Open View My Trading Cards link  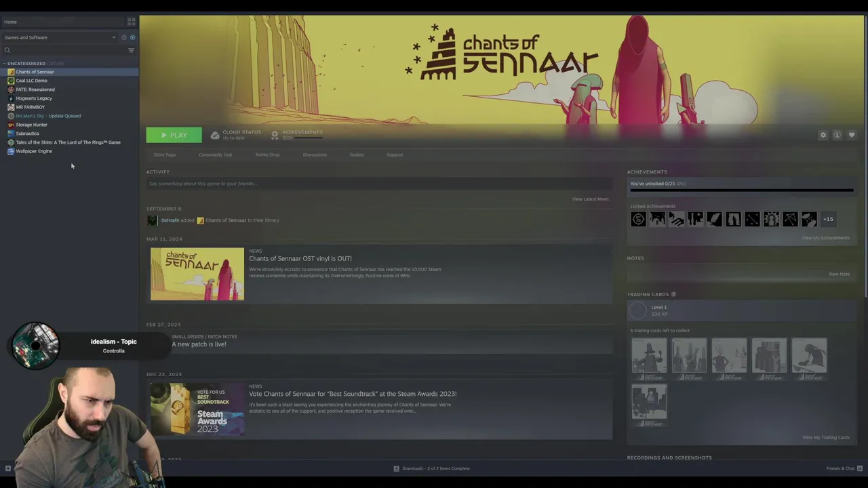[x=826, y=437]
